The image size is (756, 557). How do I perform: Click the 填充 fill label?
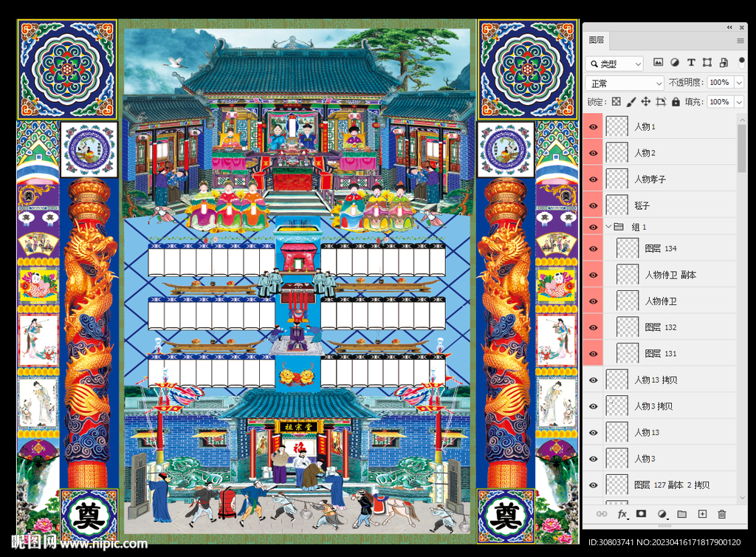point(695,102)
